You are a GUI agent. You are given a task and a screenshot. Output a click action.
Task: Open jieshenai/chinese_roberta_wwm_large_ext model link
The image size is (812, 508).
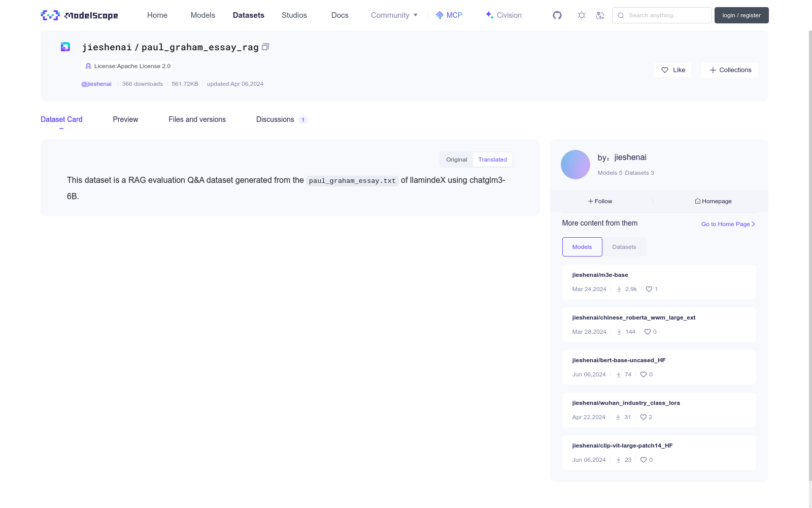[634, 317]
